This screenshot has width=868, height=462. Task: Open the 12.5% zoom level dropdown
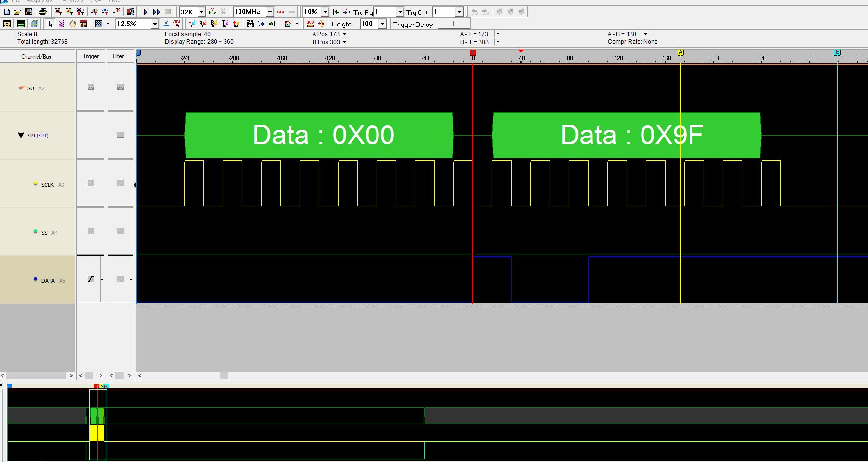coord(155,24)
